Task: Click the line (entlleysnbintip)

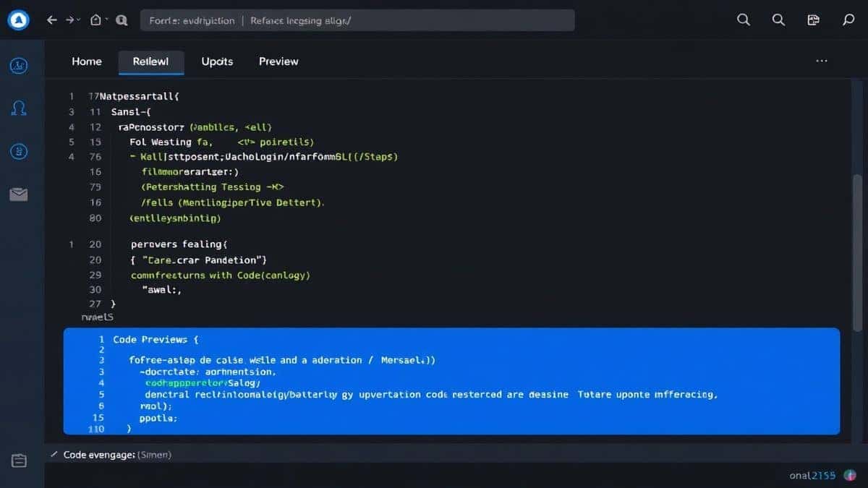Action: [175, 218]
